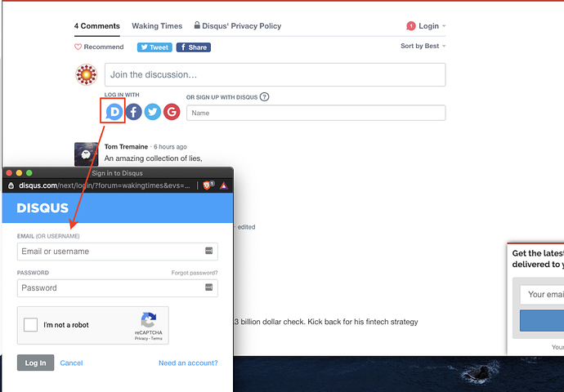Expand the Login dropdown
This screenshot has height=392, width=564.
431,26
